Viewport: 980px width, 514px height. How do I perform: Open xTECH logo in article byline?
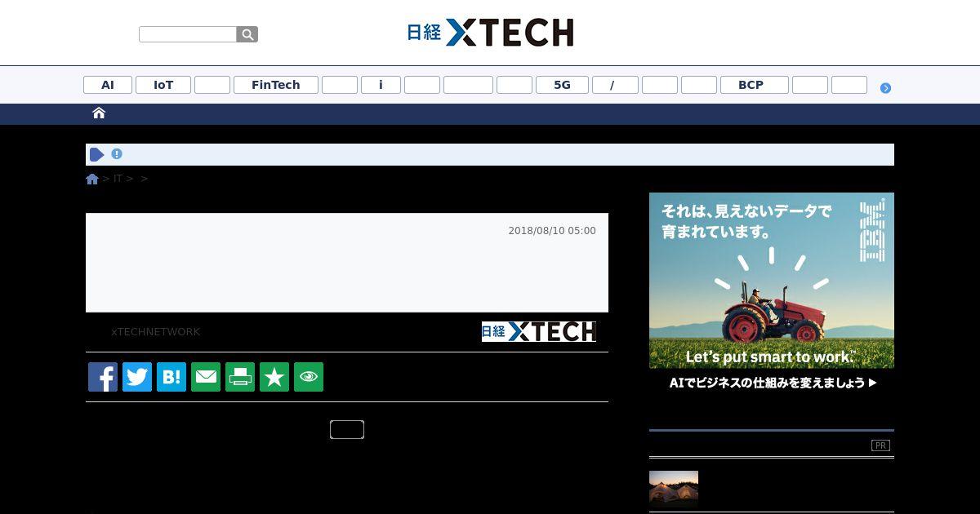[539, 331]
